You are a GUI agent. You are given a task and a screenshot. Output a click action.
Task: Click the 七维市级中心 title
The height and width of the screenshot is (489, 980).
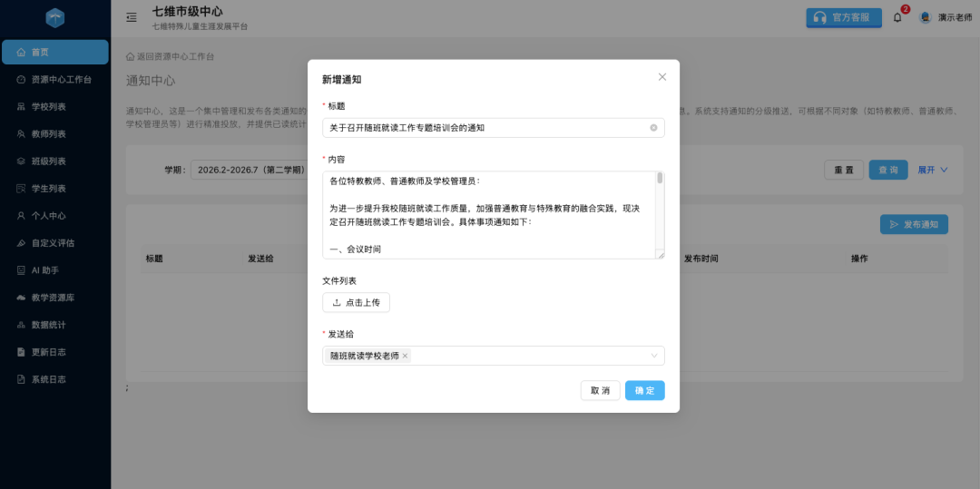click(188, 11)
